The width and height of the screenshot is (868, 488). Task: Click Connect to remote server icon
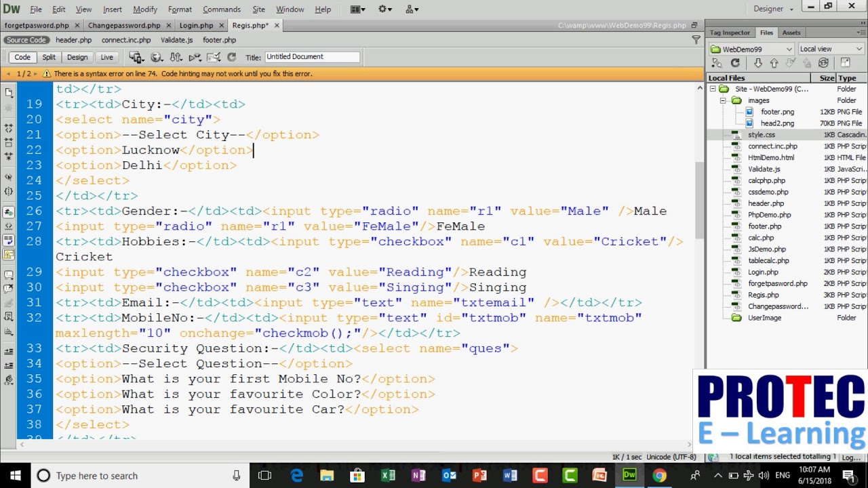pyautogui.click(x=717, y=63)
